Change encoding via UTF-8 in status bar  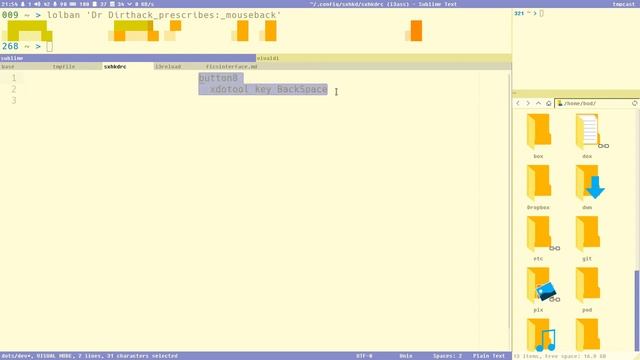pyautogui.click(x=364, y=356)
